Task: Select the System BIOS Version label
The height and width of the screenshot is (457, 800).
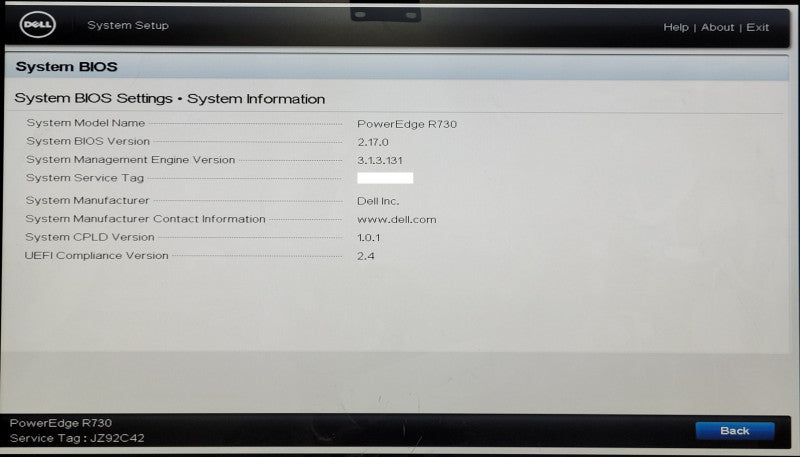Action: pos(88,141)
